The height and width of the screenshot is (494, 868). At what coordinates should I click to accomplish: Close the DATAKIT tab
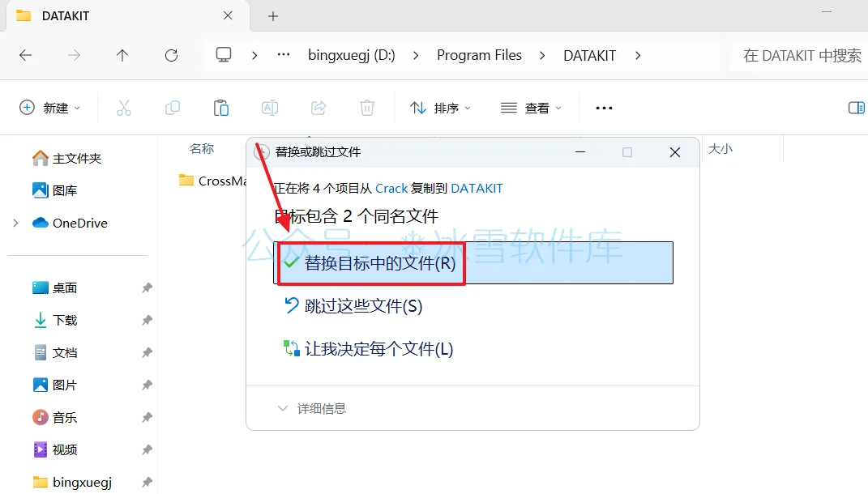pyautogui.click(x=228, y=15)
